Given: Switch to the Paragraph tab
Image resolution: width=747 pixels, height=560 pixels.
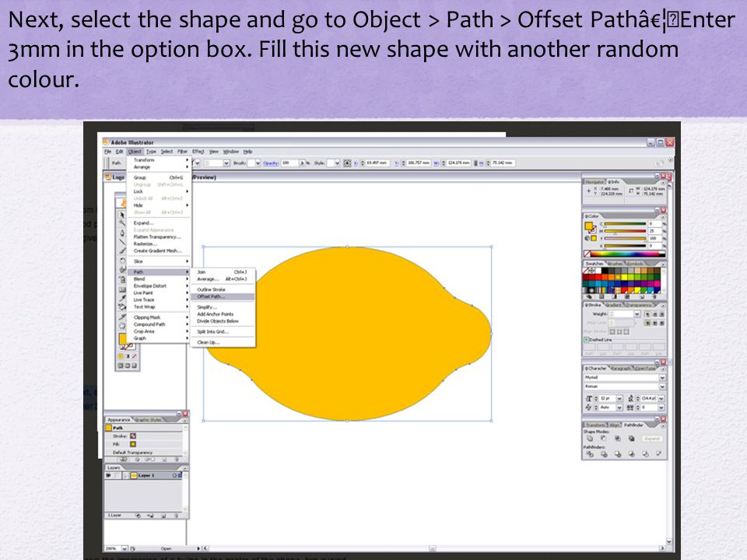Looking at the screenshot, I should (x=622, y=369).
